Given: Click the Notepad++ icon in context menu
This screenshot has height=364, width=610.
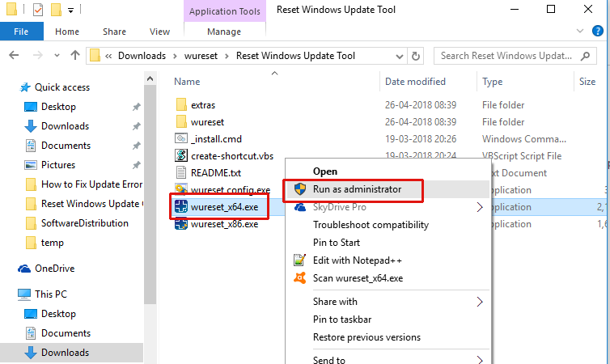Looking at the screenshot, I should (x=299, y=260).
